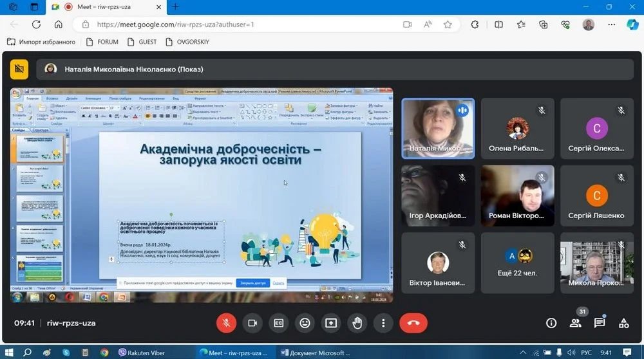
Task: Open the FORUM bookmark
Action: coord(102,42)
